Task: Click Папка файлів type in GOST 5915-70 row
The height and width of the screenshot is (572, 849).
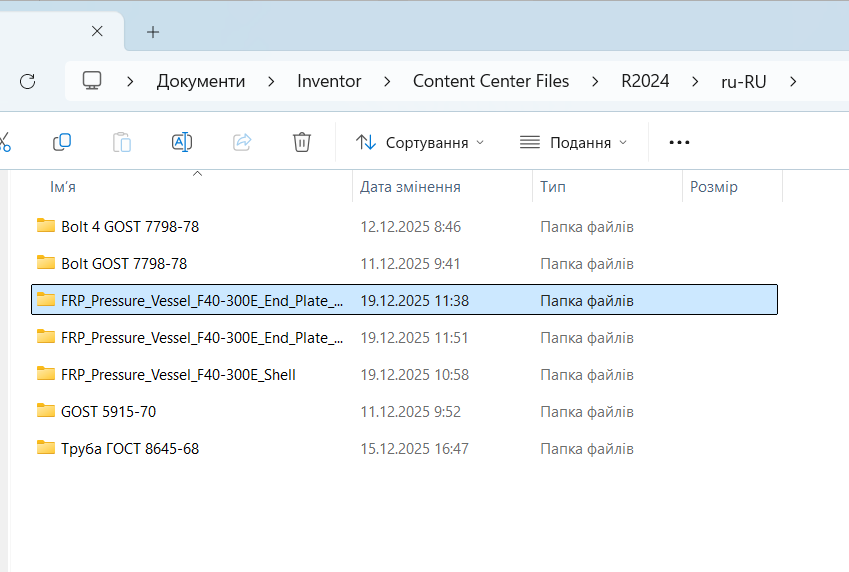Action: pyautogui.click(x=587, y=412)
